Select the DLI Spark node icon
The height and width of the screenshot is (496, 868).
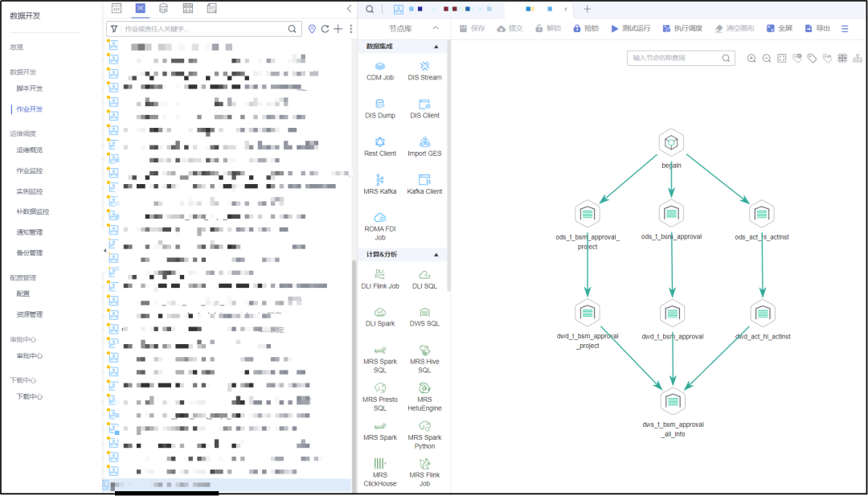[x=380, y=312]
